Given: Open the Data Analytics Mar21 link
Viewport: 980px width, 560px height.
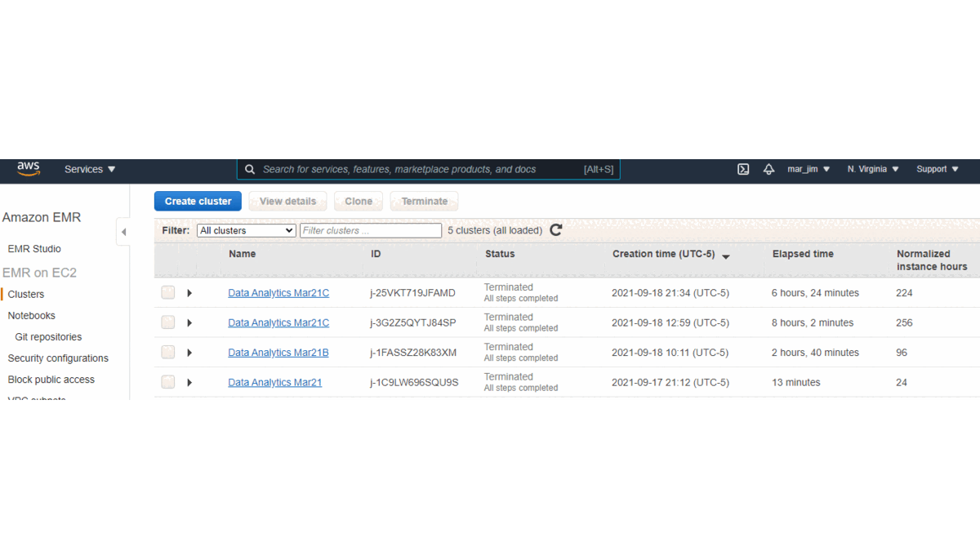Looking at the screenshot, I should [x=275, y=382].
